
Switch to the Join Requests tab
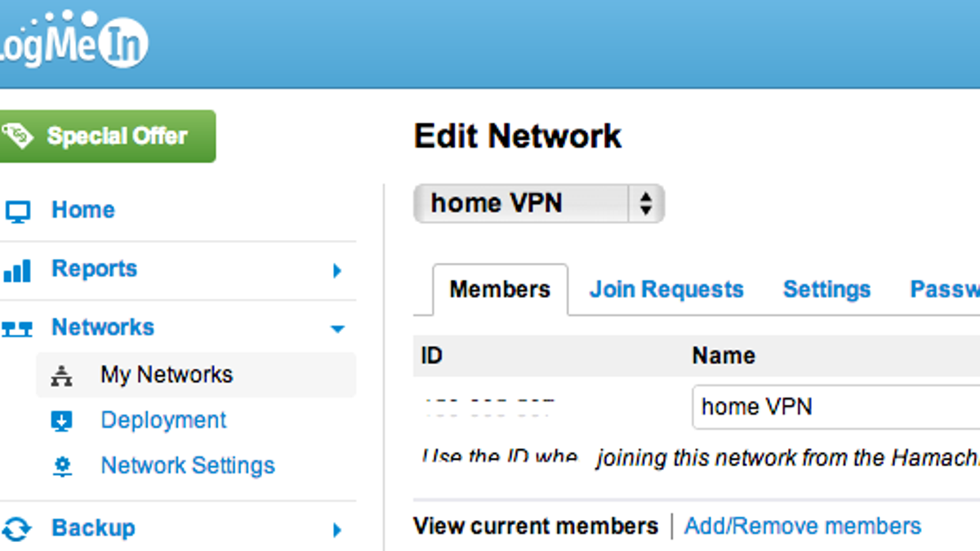[666, 290]
